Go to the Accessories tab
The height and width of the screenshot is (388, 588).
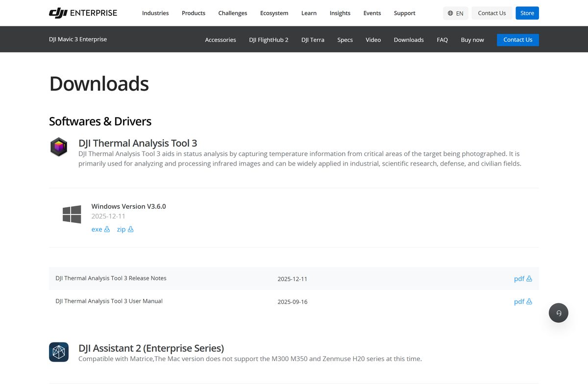tap(220, 40)
